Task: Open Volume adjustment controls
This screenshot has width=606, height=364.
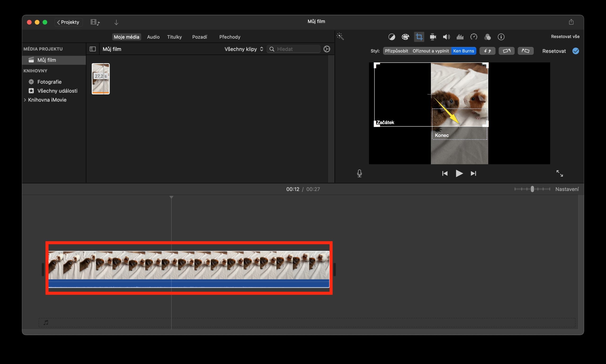Action: (x=446, y=37)
